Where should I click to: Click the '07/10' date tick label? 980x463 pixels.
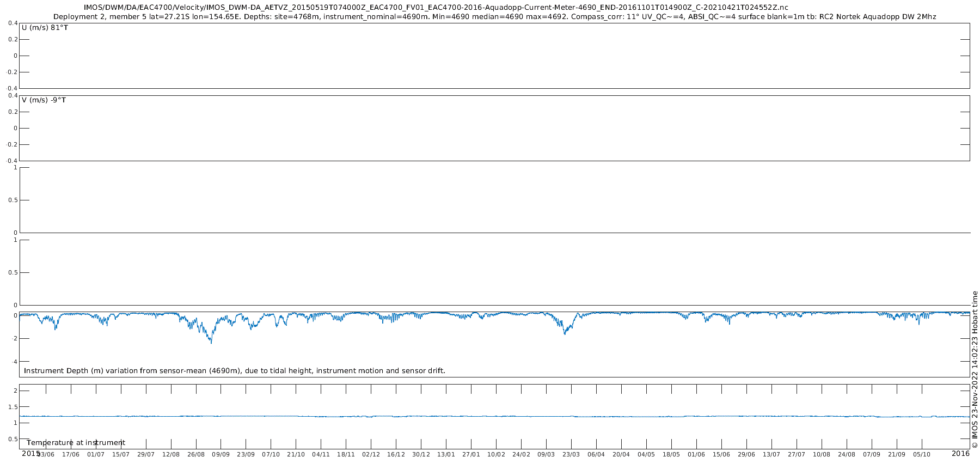point(271,454)
